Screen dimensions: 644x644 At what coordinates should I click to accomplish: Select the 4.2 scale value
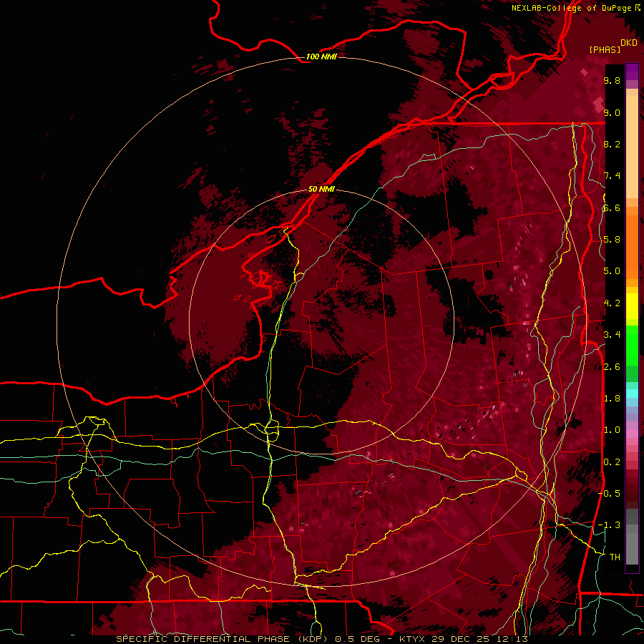[612, 303]
